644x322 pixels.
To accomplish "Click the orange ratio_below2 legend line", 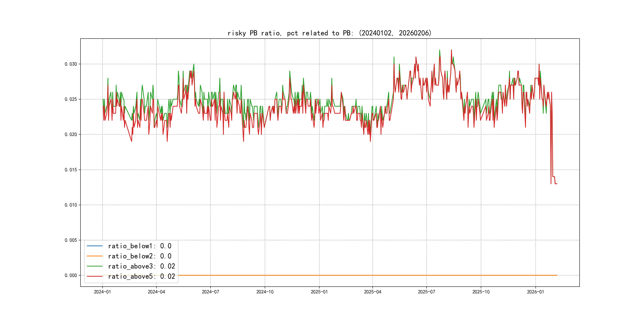I will pyautogui.click(x=94, y=256).
